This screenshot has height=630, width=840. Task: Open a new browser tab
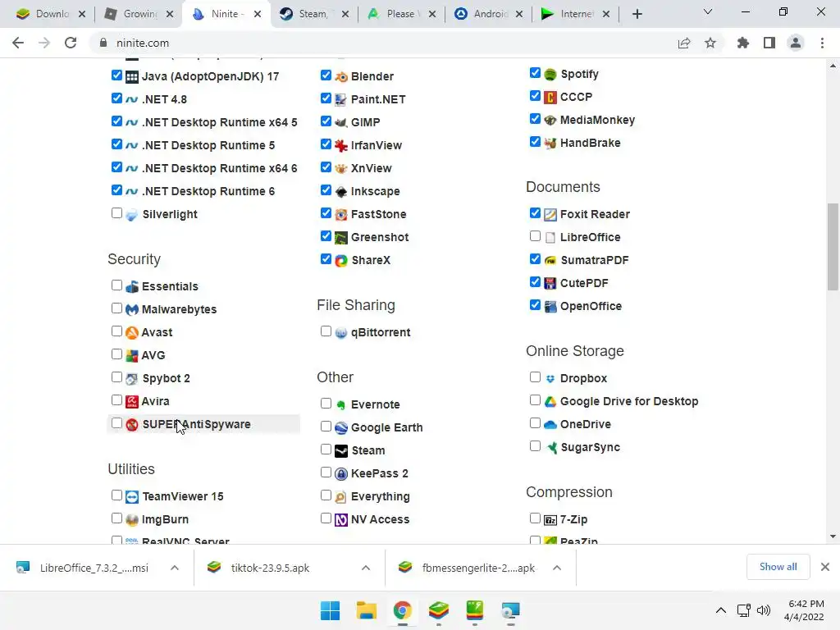click(637, 15)
